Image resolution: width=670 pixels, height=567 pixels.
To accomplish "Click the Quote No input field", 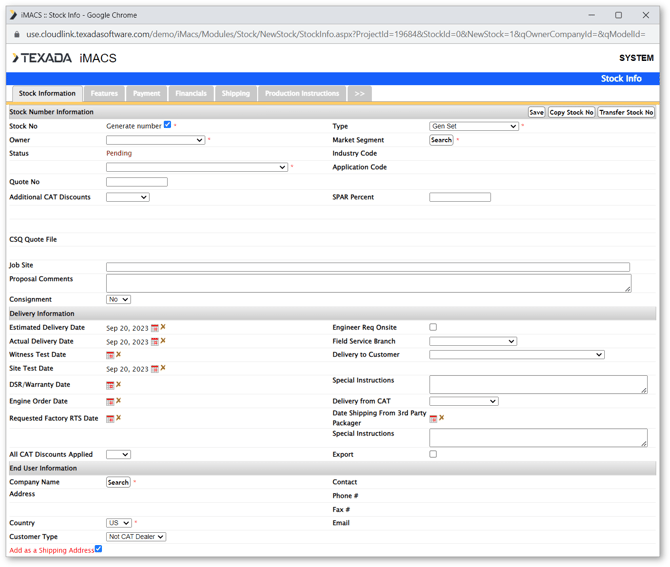I will pyautogui.click(x=137, y=182).
